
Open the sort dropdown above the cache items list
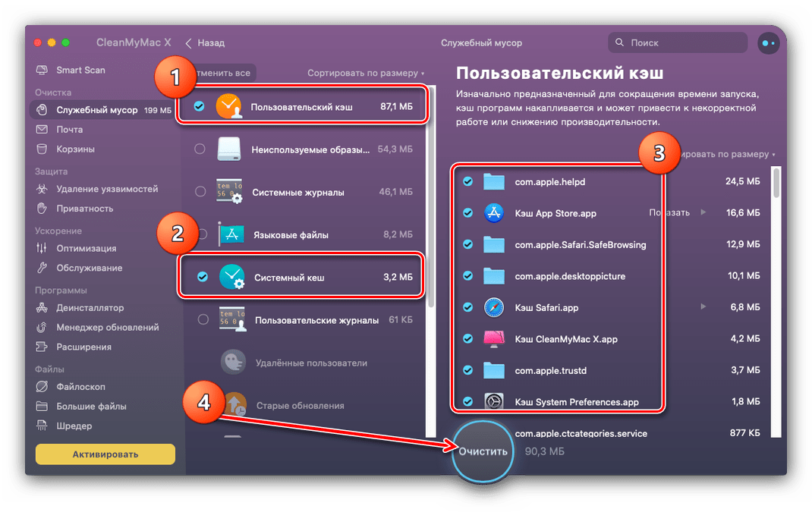pos(728,154)
